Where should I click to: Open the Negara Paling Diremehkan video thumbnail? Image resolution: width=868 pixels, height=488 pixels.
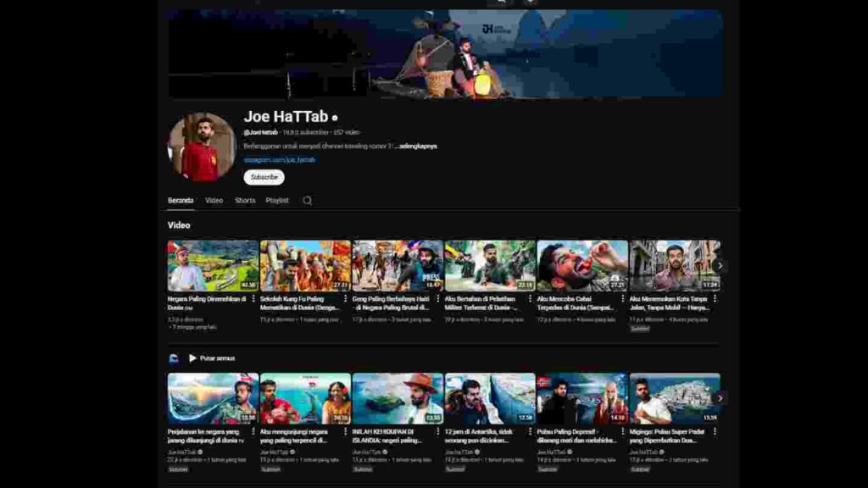213,266
